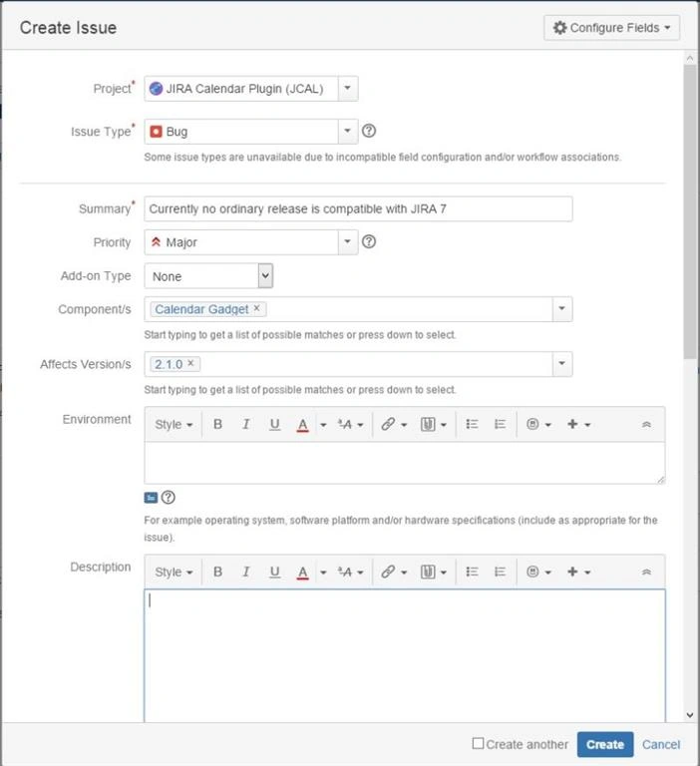Open text size formatting menu in Description toolbar
This screenshot has height=766, width=700.
click(x=350, y=573)
